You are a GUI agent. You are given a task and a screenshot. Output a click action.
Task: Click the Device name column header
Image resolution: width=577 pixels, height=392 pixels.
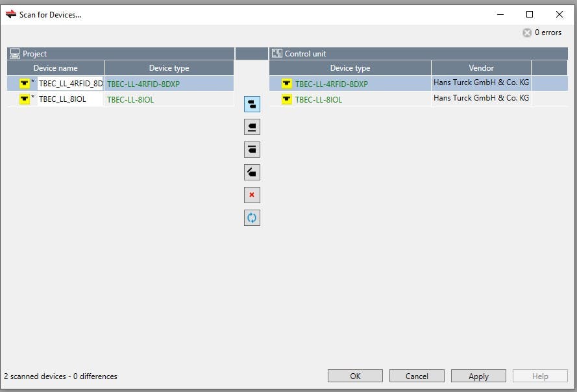pyautogui.click(x=55, y=68)
